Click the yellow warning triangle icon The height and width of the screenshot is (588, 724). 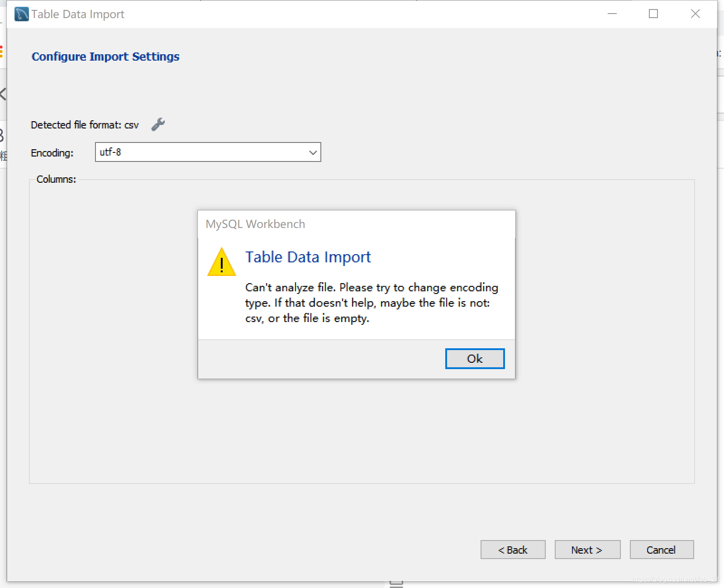tap(221, 262)
